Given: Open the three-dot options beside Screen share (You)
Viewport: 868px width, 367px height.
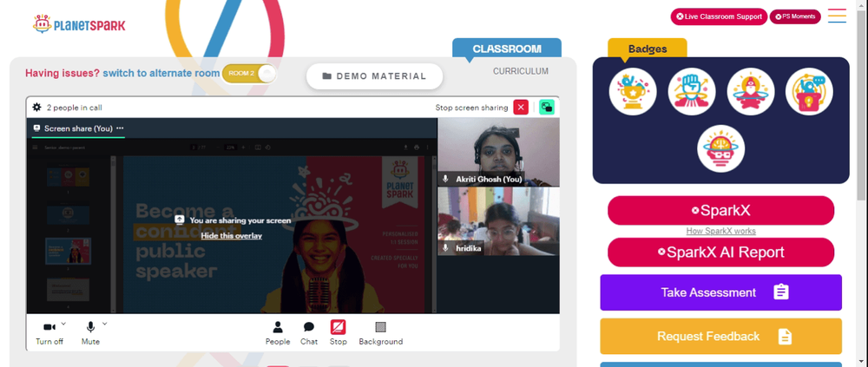Looking at the screenshot, I should tap(120, 128).
